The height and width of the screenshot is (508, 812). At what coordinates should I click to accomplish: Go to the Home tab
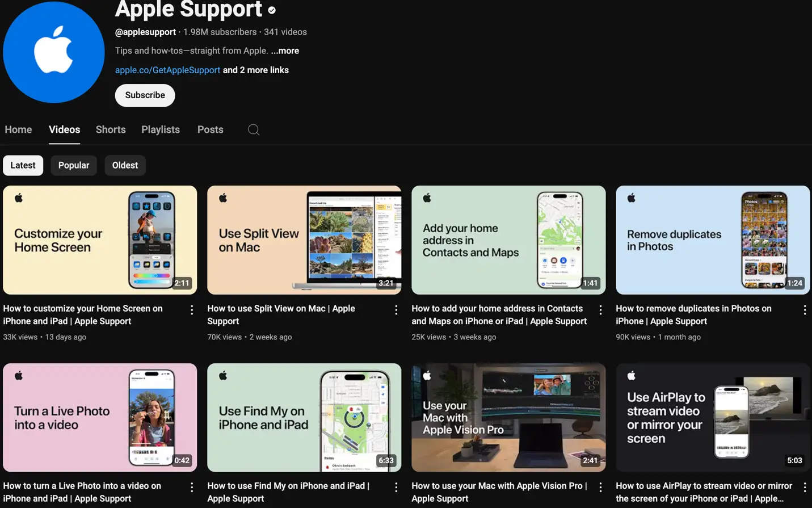tap(18, 129)
